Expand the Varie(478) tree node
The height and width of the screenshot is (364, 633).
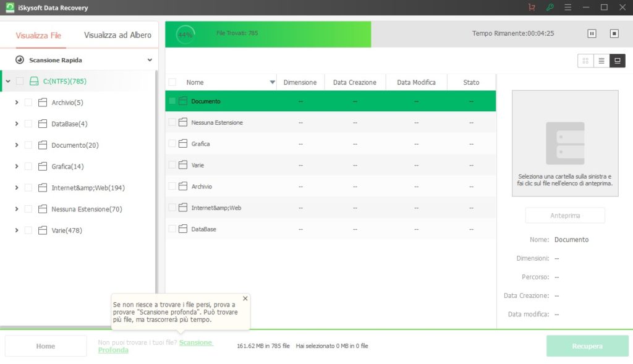tap(17, 231)
